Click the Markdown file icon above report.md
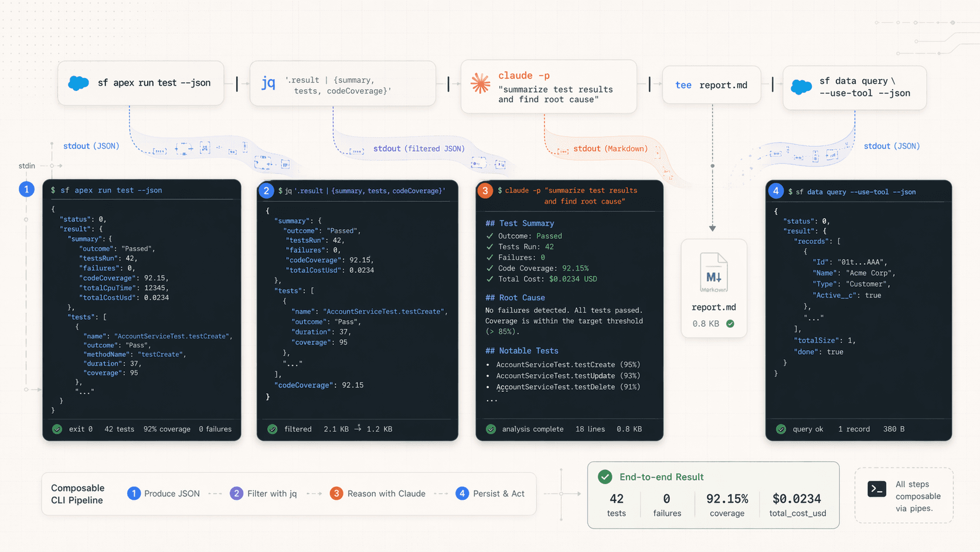 pyautogui.click(x=713, y=272)
